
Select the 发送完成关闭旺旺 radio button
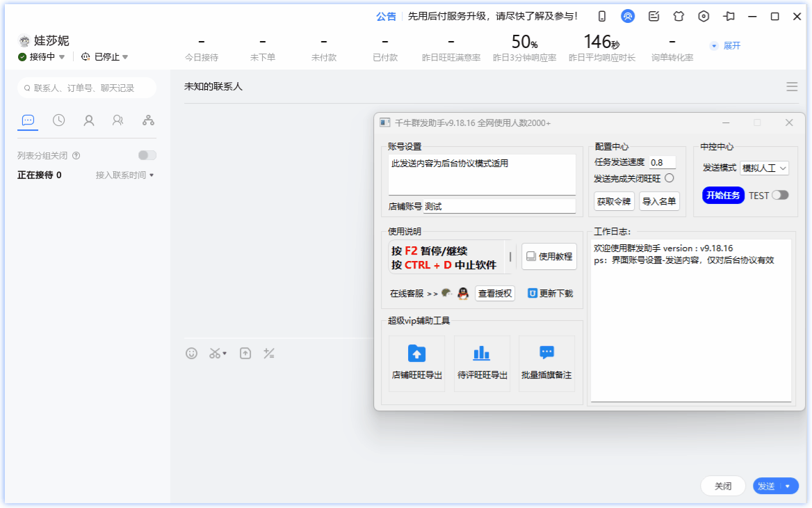tap(669, 178)
